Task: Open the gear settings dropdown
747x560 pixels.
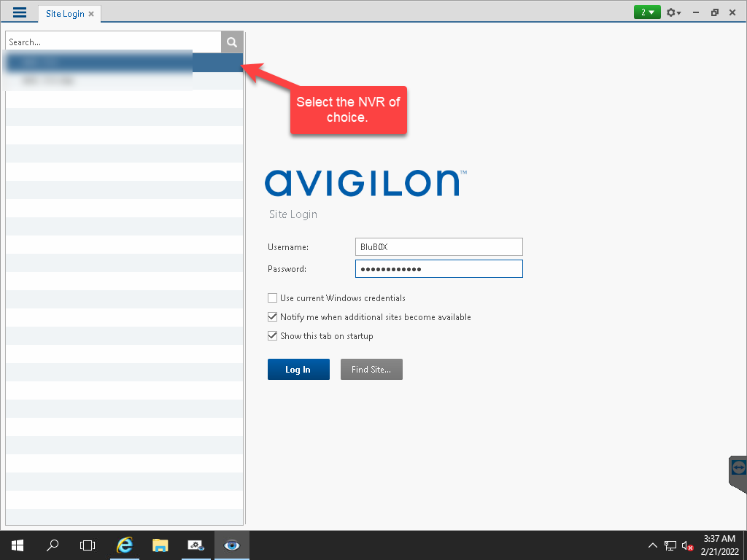Action: click(x=673, y=12)
